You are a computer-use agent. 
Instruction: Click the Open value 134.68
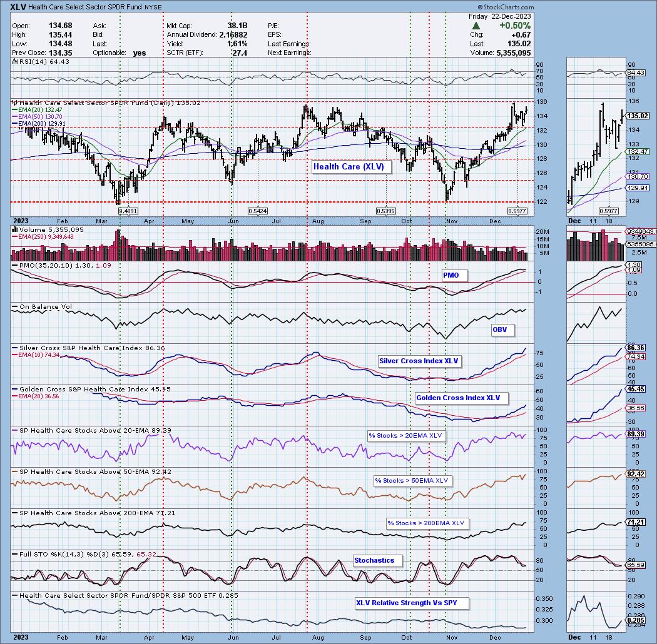coord(60,26)
